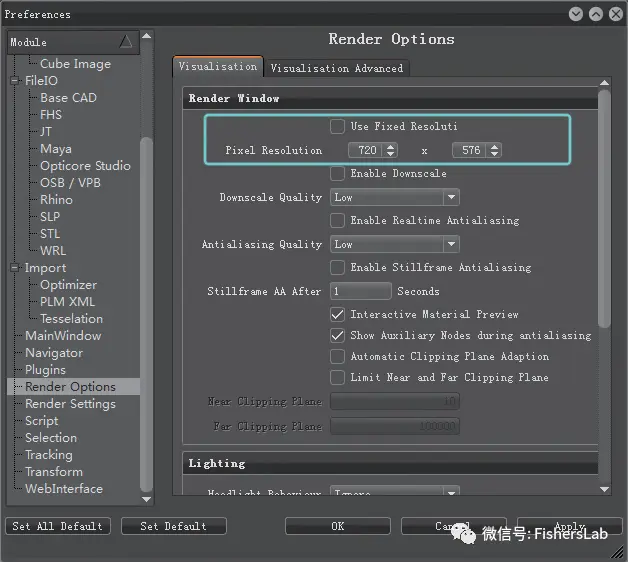Increase pixel height 576 with up arrow
The height and width of the screenshot is (562, 628).
pyautogui.click(x=495, y=147)
